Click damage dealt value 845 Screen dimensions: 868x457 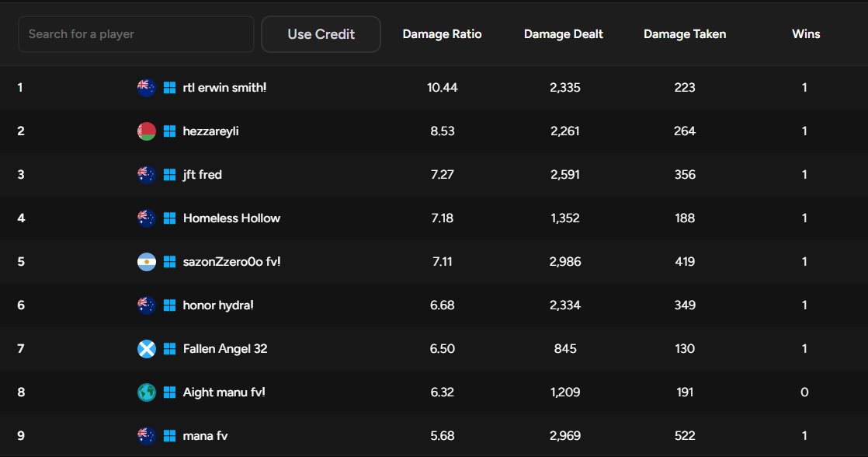point(565,349)
